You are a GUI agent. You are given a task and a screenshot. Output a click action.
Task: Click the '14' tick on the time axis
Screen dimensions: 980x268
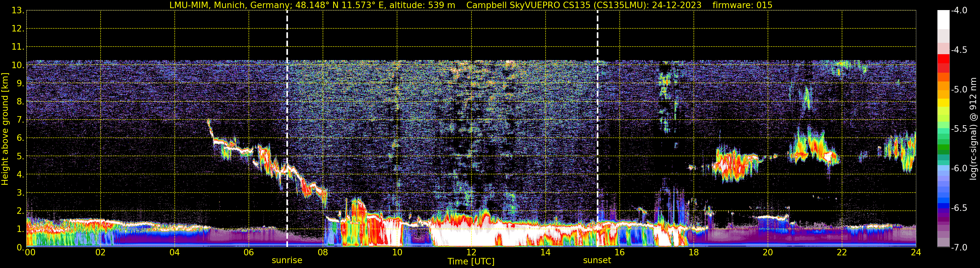point(545,252)
